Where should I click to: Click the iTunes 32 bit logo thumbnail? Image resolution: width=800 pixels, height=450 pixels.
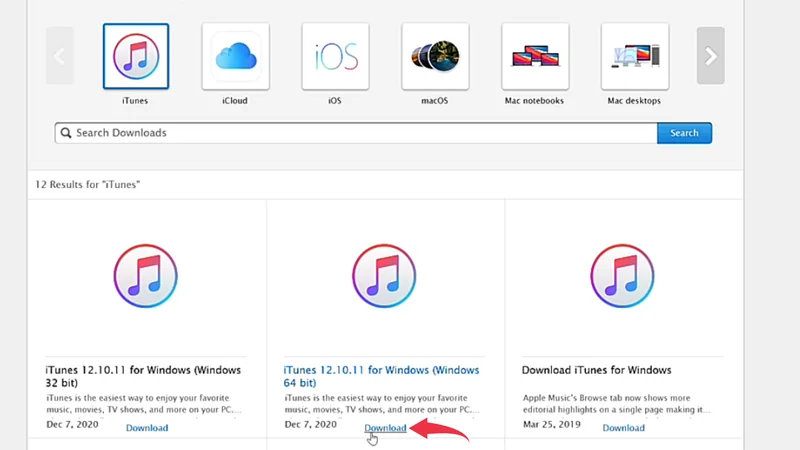coord(146,275)
